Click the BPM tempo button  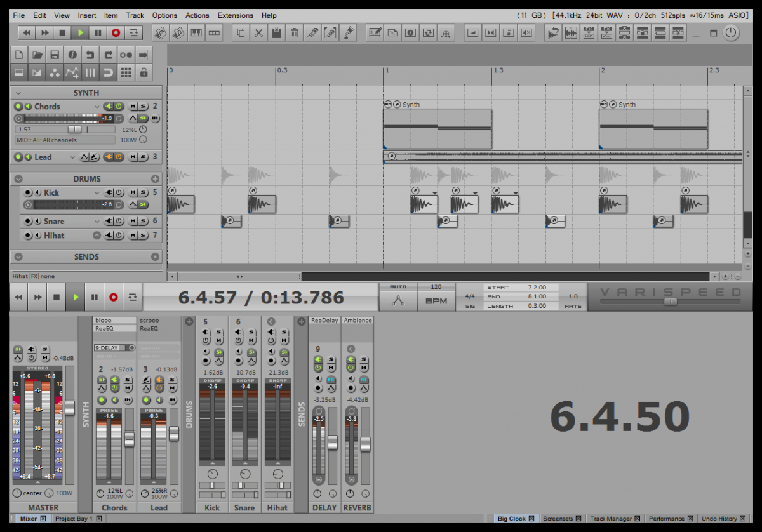(x=436, y=301)
